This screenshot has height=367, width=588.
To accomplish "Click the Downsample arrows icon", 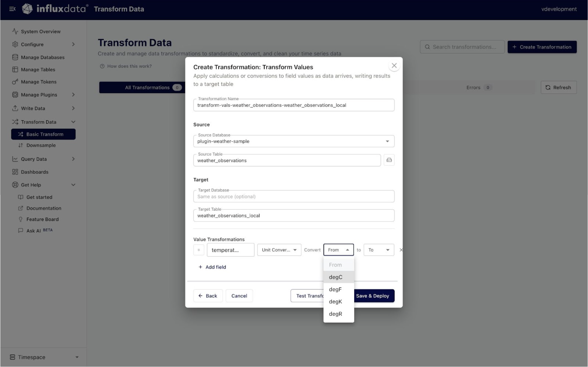I will tap(21, 145).
